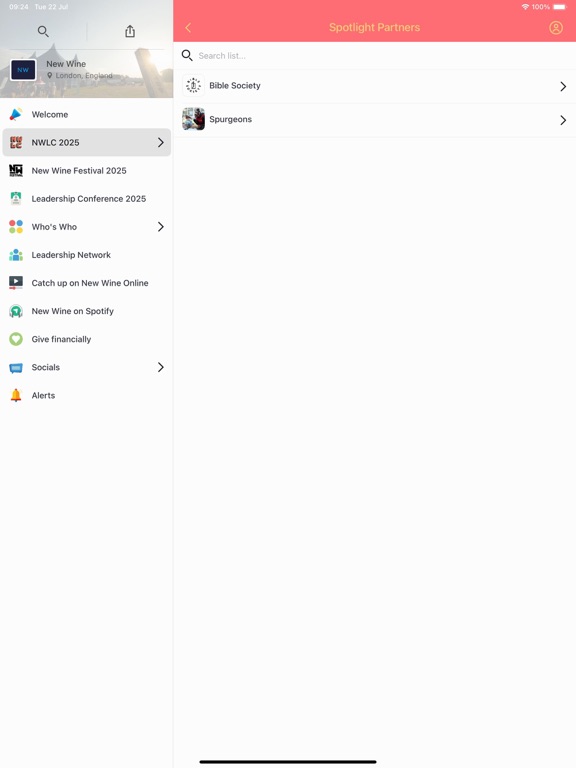Viewport: 576px width, 768px height.
Task: Expand the Who's Who chevron
Action: point(161,227)
